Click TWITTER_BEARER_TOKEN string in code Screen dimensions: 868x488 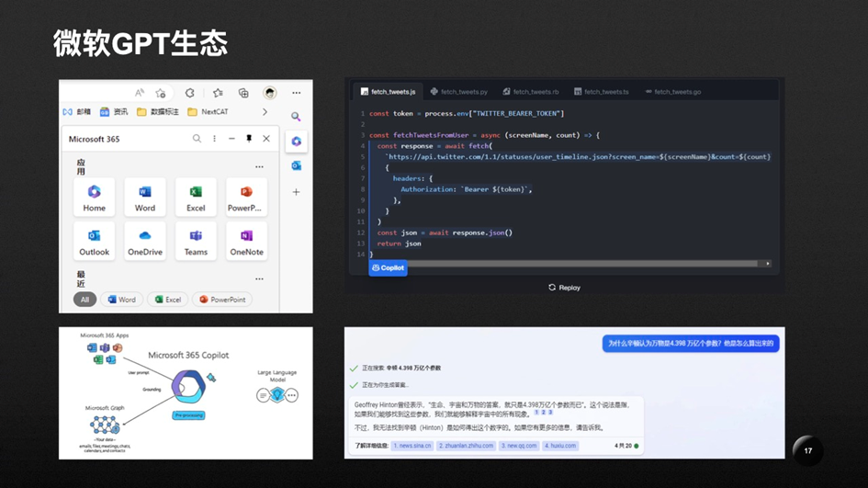pos(516,114)
